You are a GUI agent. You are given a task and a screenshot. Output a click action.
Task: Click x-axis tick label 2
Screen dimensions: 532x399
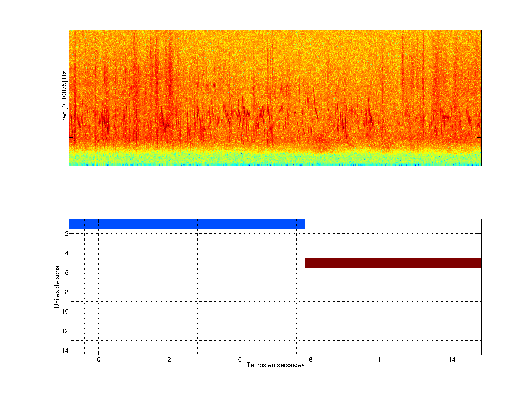[169, 359]
